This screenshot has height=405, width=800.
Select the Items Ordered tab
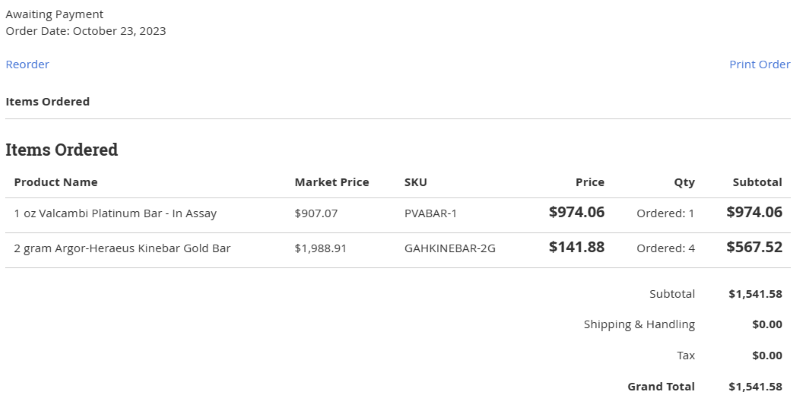48,101
